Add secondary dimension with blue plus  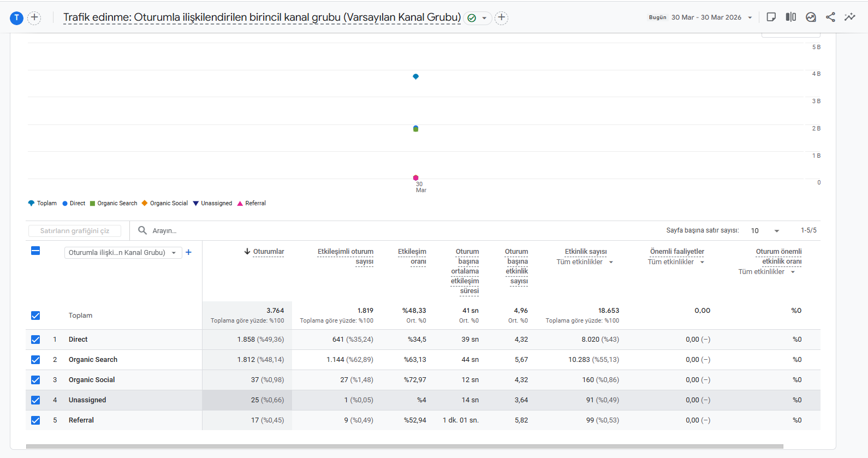188,252
